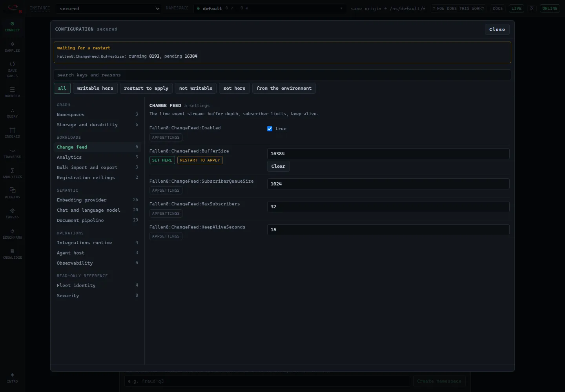Viewport: 565px width, 392px height.
Task: Click the 'search keys and reasons' field
Action: [x=282, y=75]
